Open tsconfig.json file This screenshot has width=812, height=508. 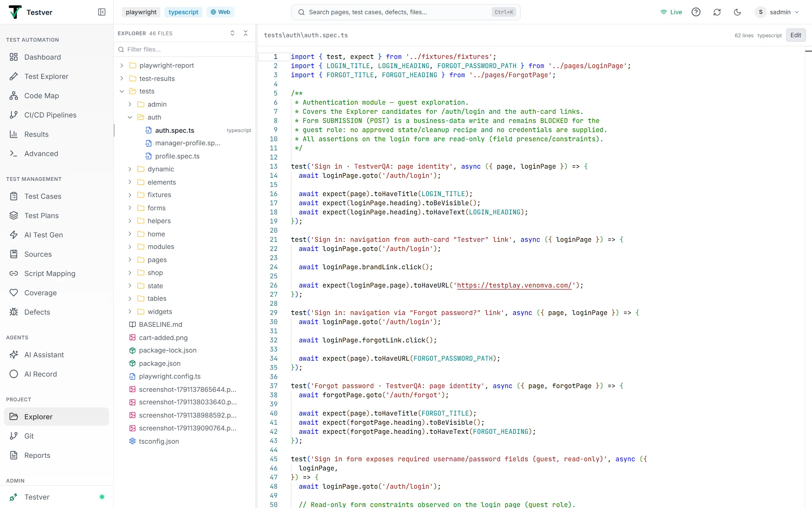click(x=184, y=441)
